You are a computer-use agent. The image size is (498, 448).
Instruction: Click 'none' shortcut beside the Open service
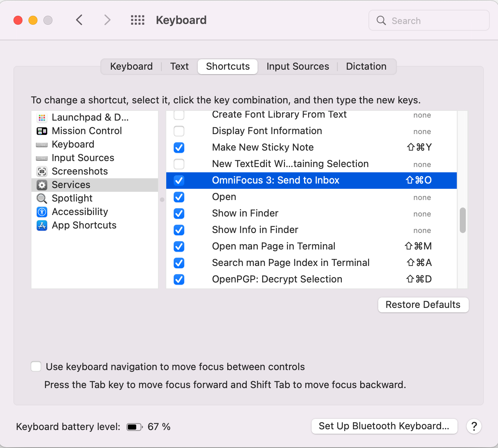click(x=422, y=197)
